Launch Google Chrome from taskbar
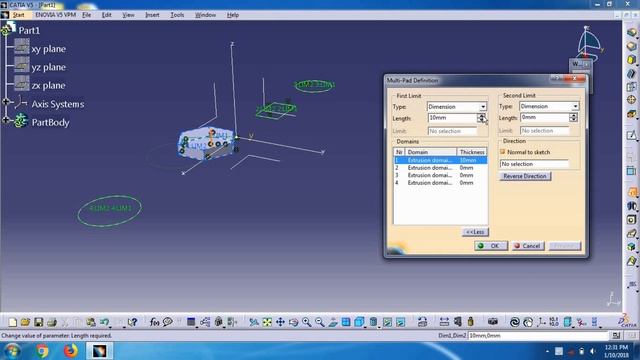The height and width of the screenshot is (360, 640). tap(42, 351)
